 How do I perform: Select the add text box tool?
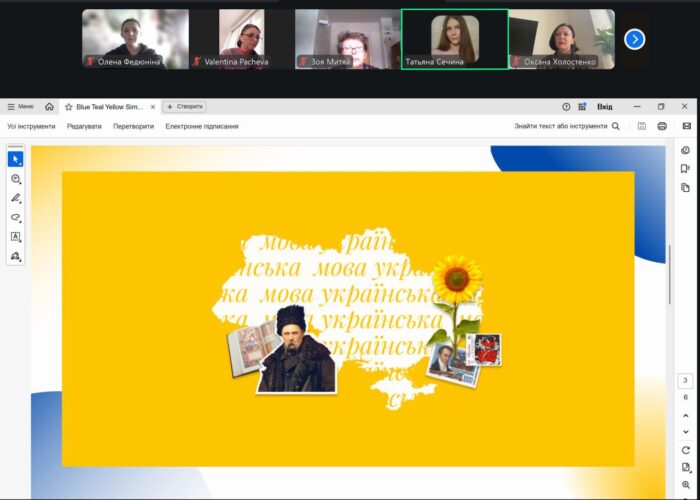click(16, 237)
